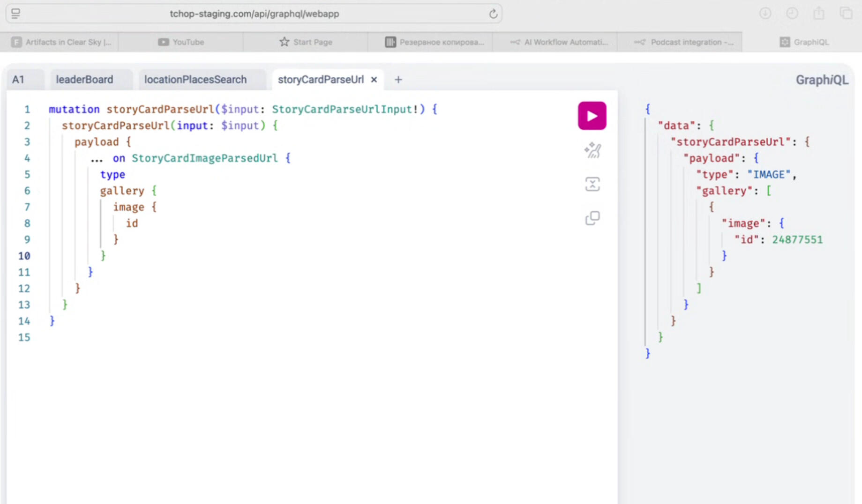Reload the page in the address bar
Viewport: 862px width, 504px height.
coord(493,14)
